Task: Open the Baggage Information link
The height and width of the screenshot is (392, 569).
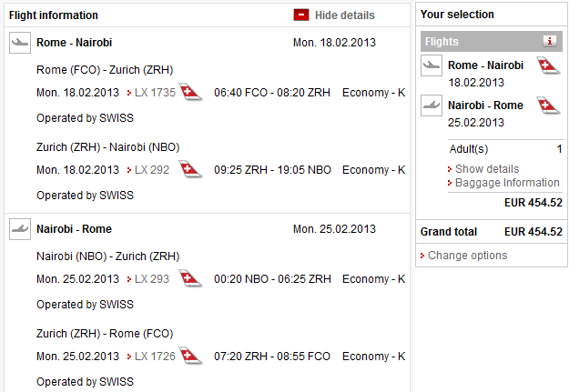Action: (507, 183)
